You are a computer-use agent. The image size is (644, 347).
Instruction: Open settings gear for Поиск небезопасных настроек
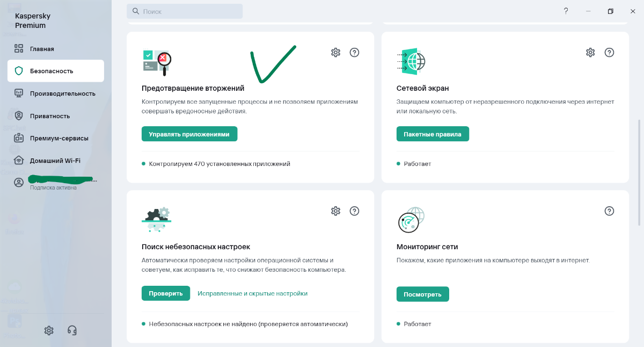point(335,211)
